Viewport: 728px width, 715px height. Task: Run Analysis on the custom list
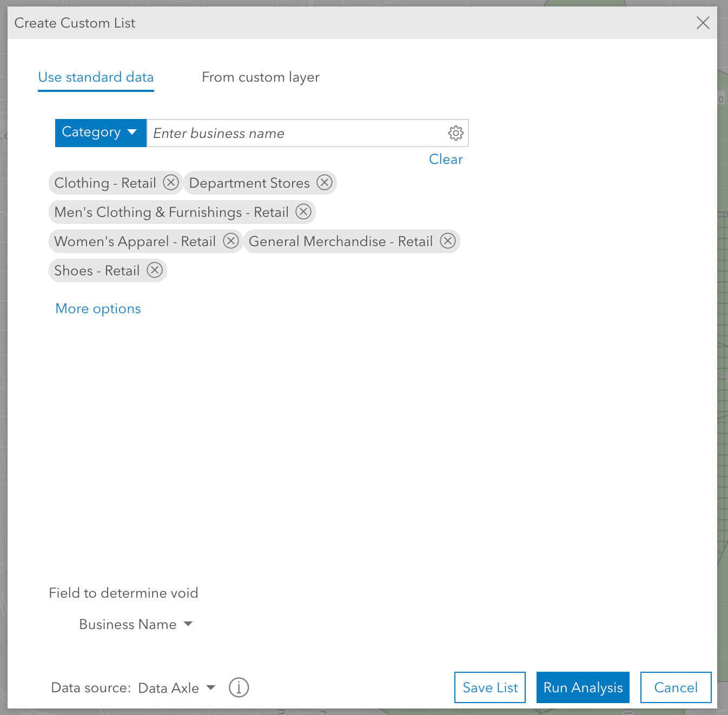(583, 687)
